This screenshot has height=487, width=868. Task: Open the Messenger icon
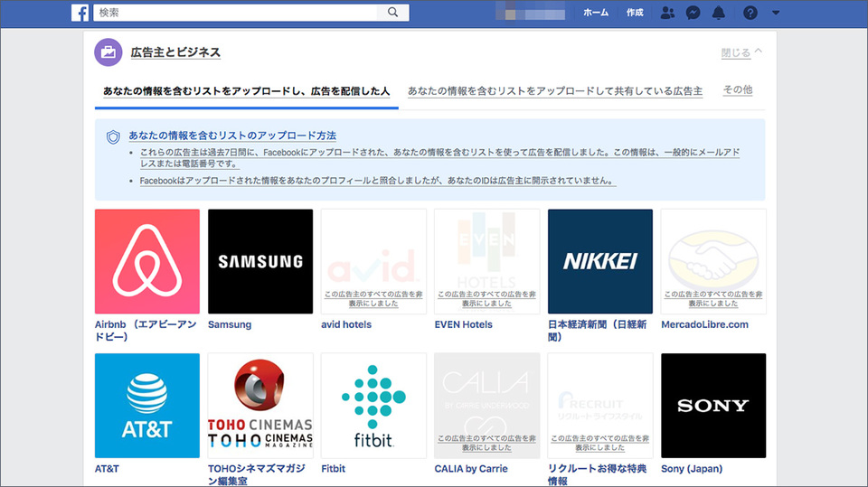coord(693,13)
